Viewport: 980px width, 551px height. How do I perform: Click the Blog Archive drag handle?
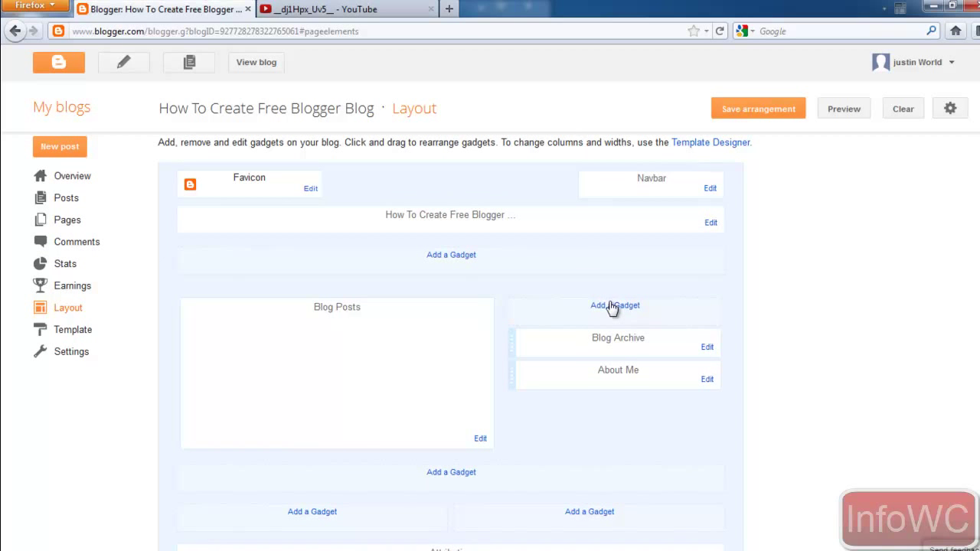(x=511, y=343)
